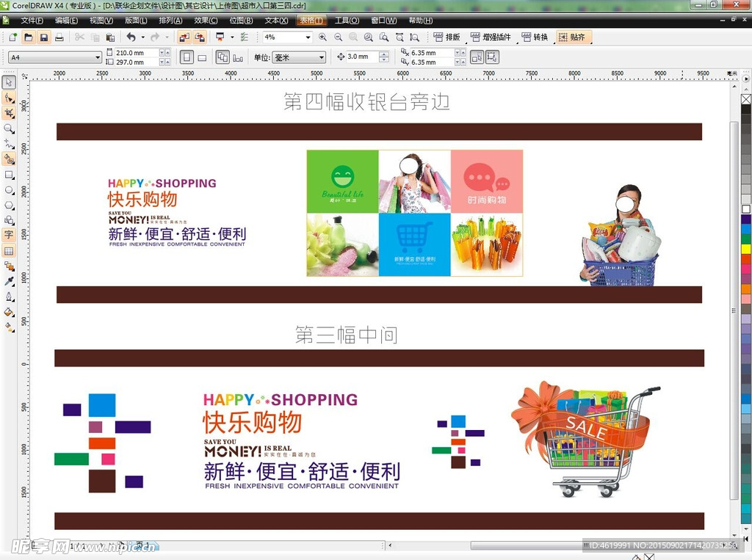
Task: Toggle the 贴齐 snap button
Action: (x=572, y=37)
